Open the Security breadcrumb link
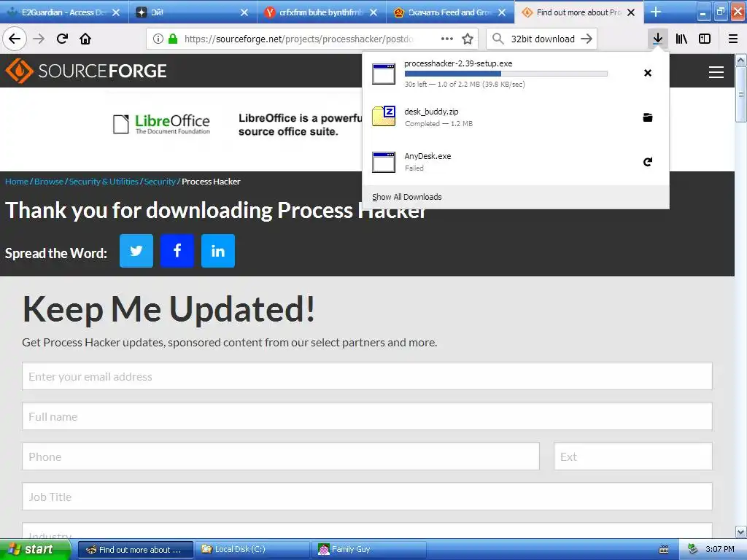The image size is (747, 560). tap(160, 182)
